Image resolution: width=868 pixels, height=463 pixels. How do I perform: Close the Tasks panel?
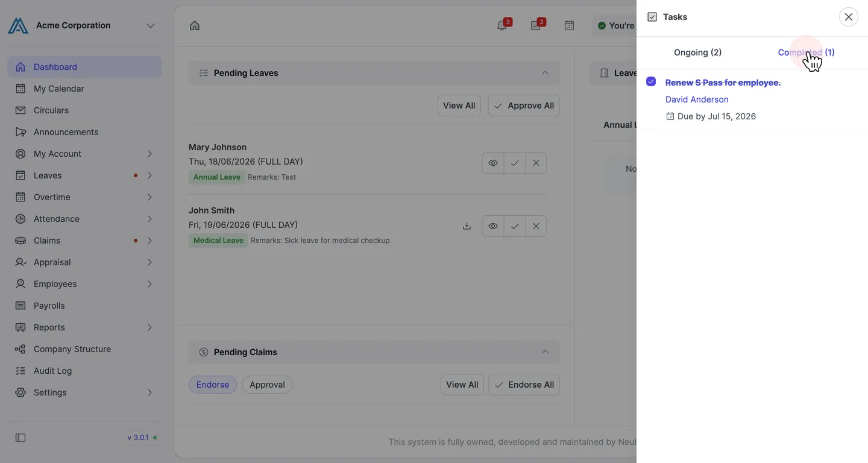pyautogui.click(x=849, y=17)
